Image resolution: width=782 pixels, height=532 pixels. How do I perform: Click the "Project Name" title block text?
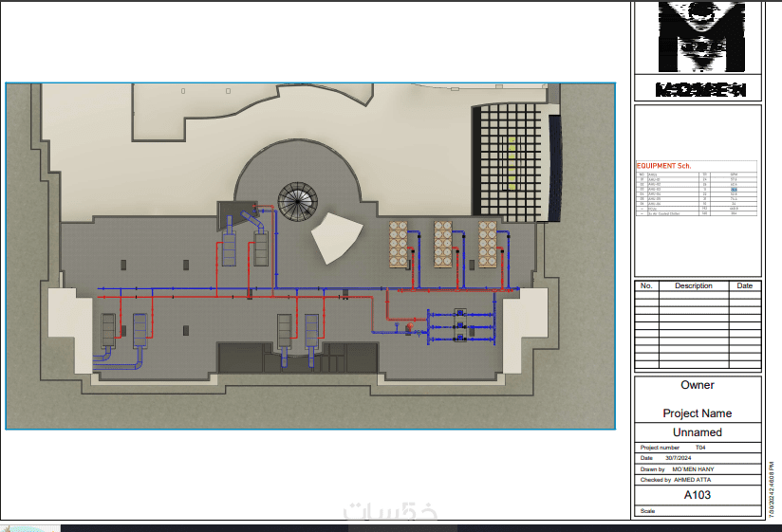698,413
